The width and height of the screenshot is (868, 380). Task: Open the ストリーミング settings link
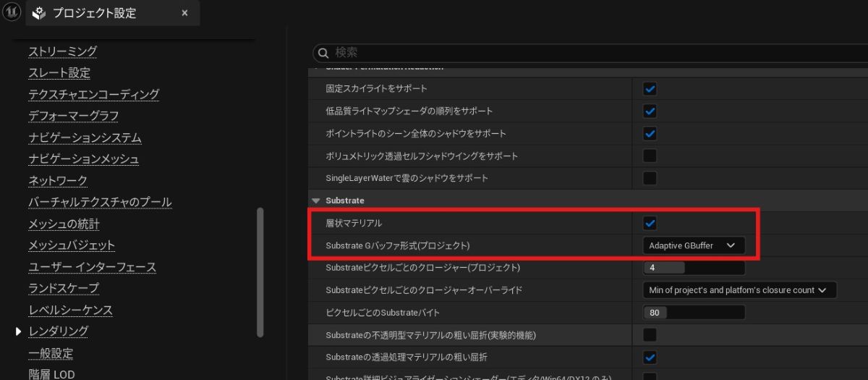tap(62, 51)
